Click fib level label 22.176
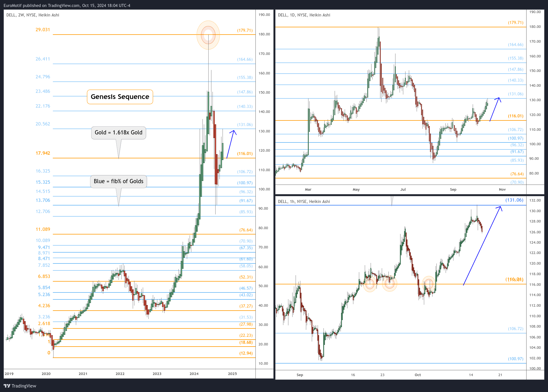The width and height of the screenshot is (548, 392). [x=43, y=106]
